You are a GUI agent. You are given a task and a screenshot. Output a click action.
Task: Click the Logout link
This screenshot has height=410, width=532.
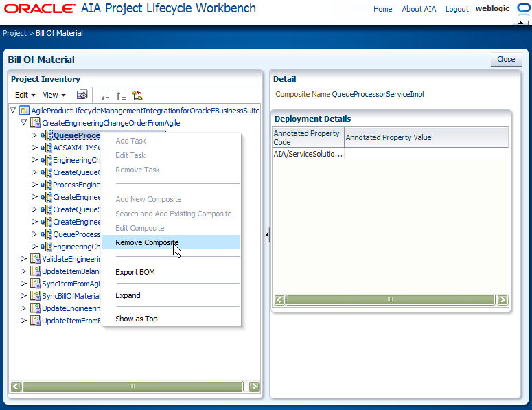click(x=456, y=9)
